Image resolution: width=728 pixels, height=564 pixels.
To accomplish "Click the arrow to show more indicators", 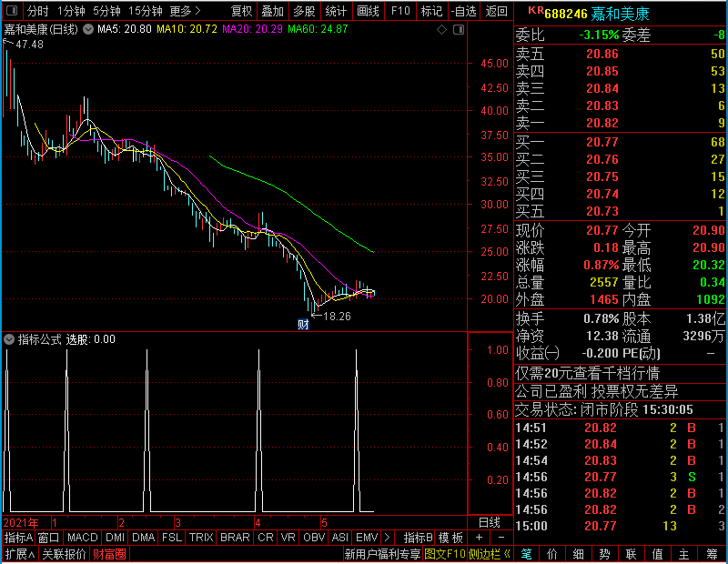I will point(388,538).
